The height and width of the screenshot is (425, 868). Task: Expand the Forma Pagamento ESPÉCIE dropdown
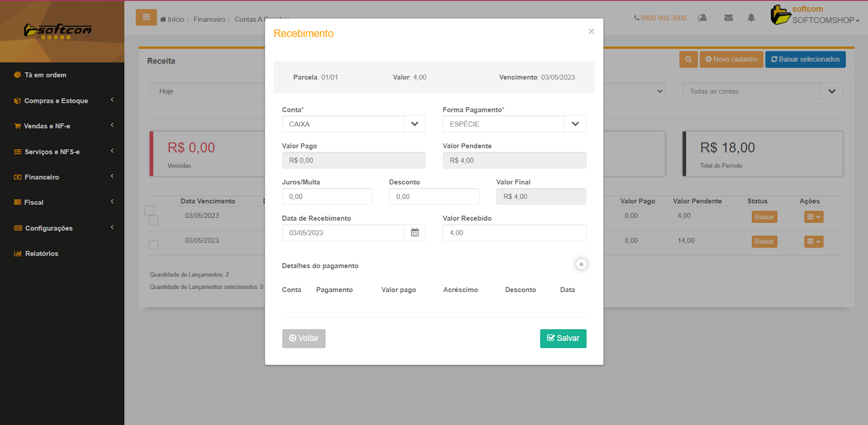575,124
